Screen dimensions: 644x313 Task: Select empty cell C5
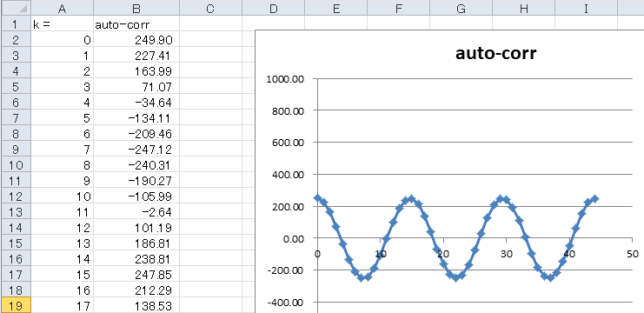210,87
